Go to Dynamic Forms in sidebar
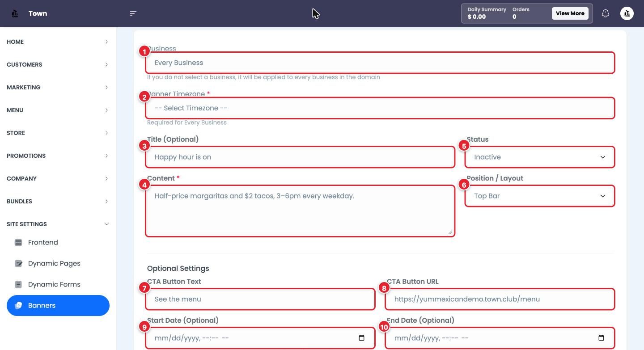Screen dimensions: 644x350 click(58, 284)
